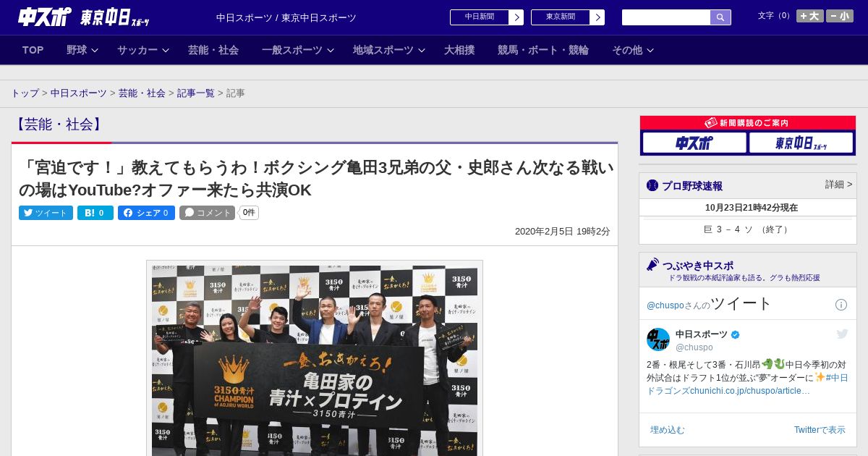Open the 詳細 > link for baseball scores
The width and height of the screenshot is (868, 456).
839,185
